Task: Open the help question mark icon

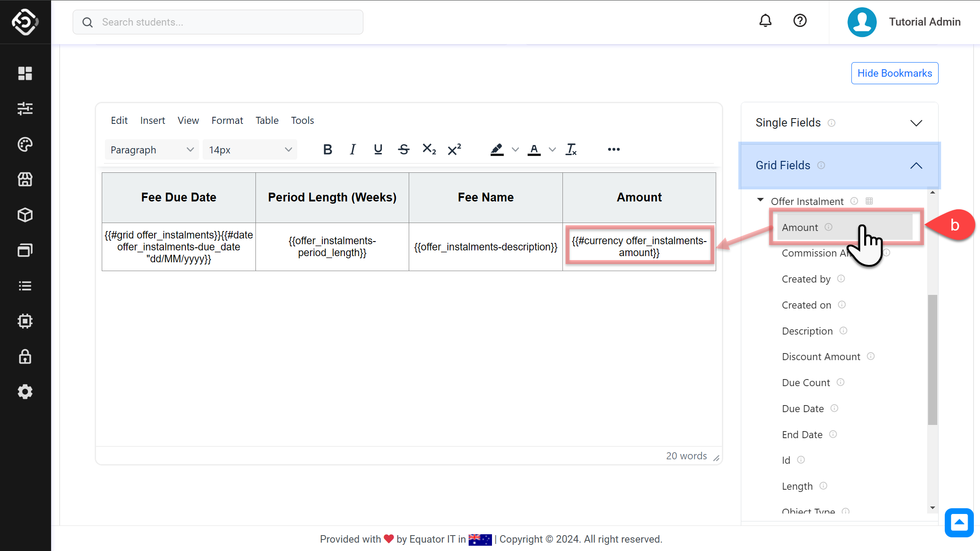Action: click(x=800, y=21)
